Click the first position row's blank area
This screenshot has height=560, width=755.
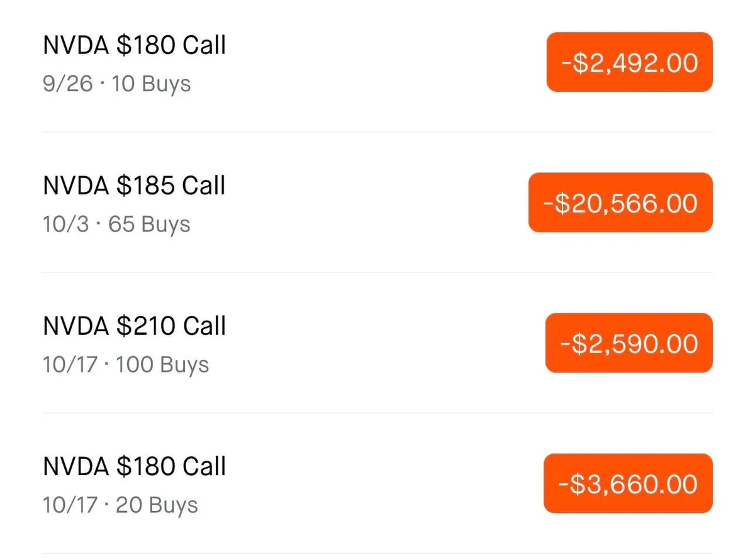pos(377,63)
